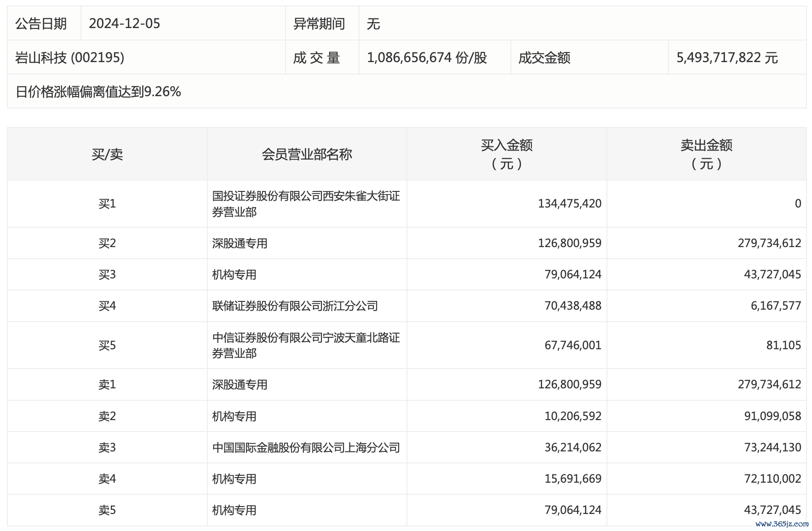Click 深股通专用 in the 卖1 row
Screen dimensions: 812x531
(240, 385)
